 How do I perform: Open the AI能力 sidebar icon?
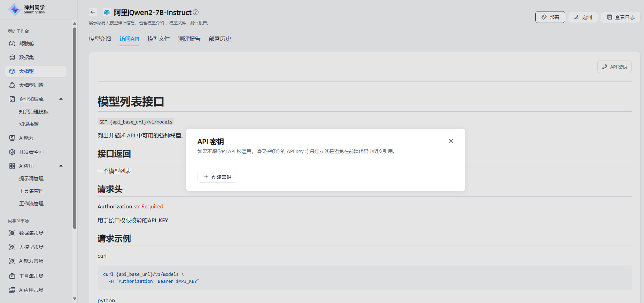click(x=12, y=138)
